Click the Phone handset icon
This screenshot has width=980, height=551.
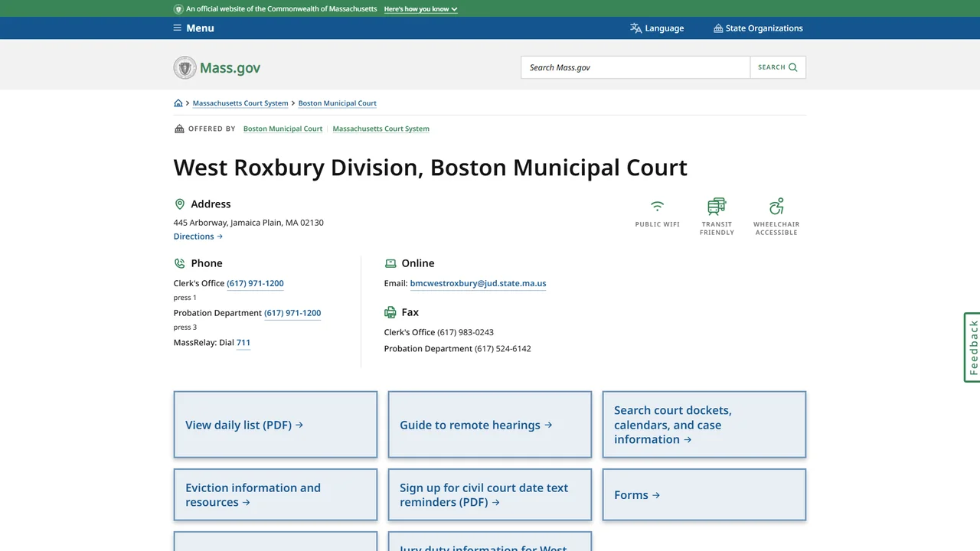click(180, 263)
